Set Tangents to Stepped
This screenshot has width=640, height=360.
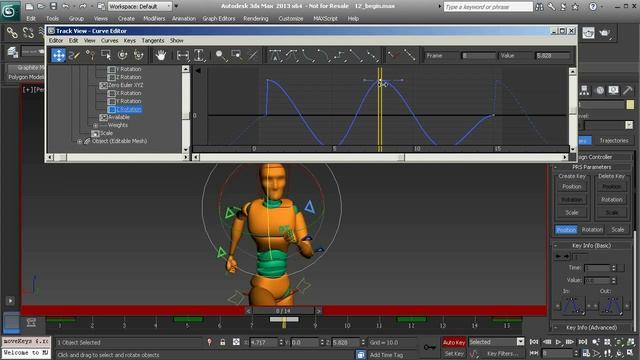click(339, 55)
